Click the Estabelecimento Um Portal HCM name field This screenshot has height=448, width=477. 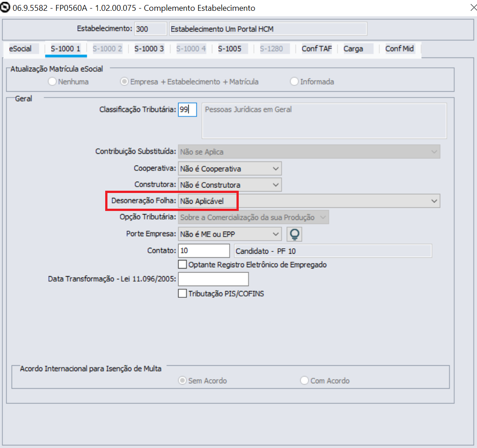point(268,29)
